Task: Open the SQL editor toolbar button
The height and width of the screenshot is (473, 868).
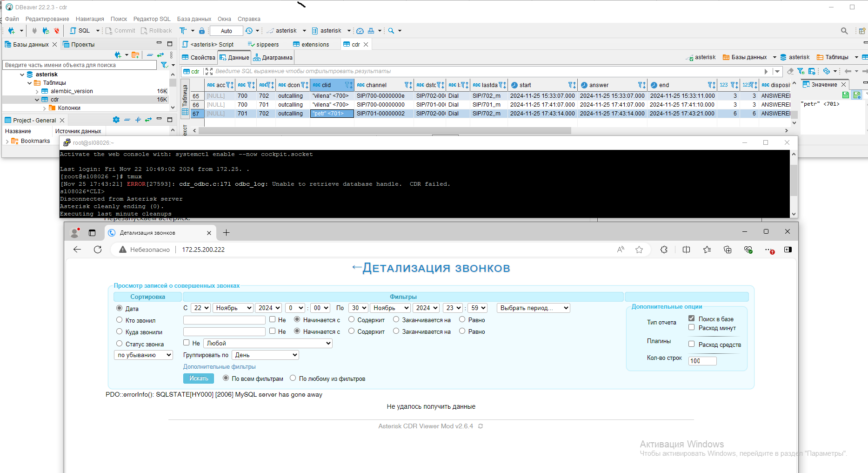Action: (x=80, y=31)
